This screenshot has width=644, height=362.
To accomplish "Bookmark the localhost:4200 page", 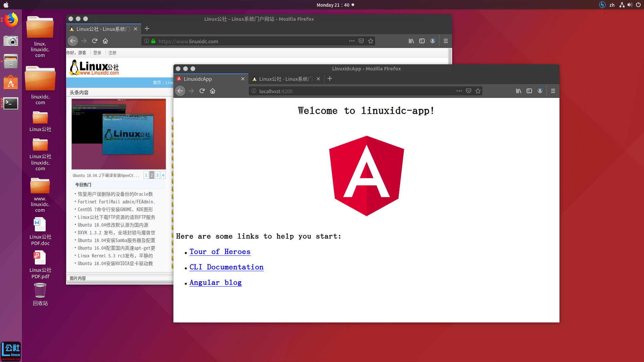I will (478, 91).
